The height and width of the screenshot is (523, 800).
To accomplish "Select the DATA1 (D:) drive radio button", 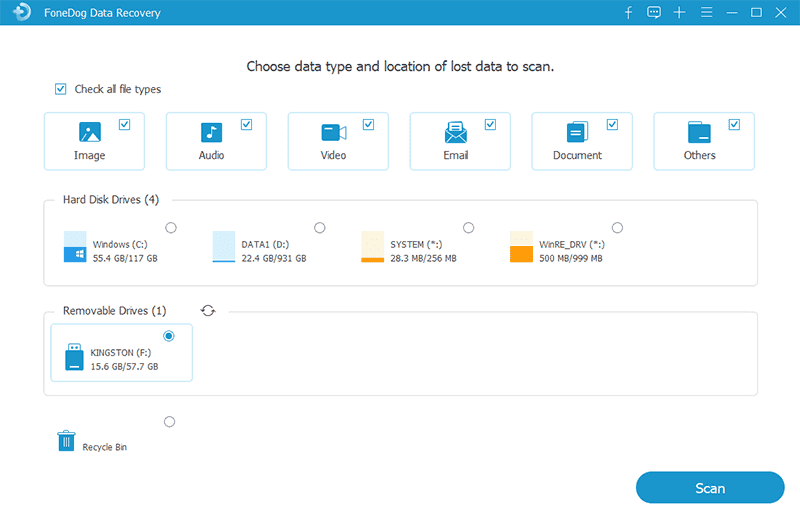I will click(x=319, y=228).
